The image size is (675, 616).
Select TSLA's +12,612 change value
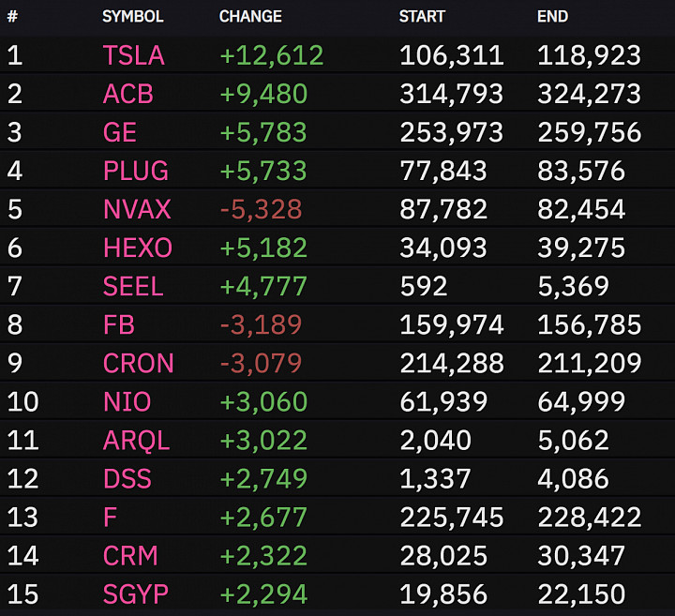[x=271, y=55]
